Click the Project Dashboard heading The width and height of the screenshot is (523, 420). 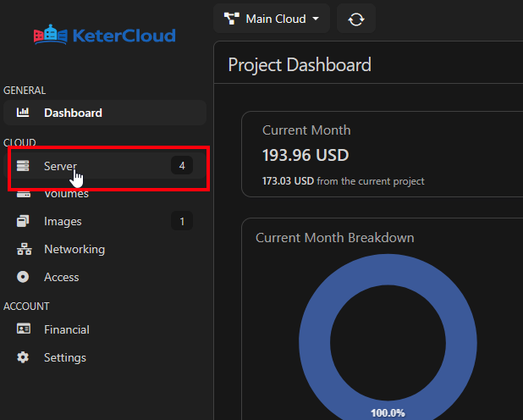click(x=300, y=64)
